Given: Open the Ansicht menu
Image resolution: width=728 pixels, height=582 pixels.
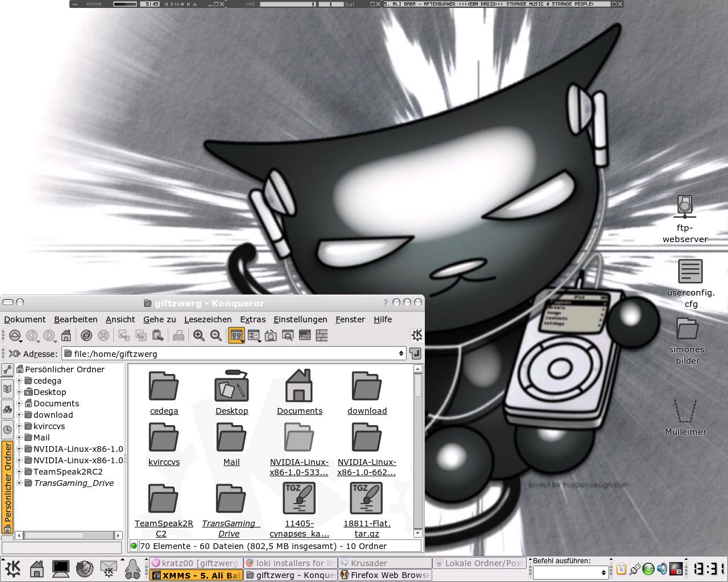Looking at the screenshot, I should point(121,319).
